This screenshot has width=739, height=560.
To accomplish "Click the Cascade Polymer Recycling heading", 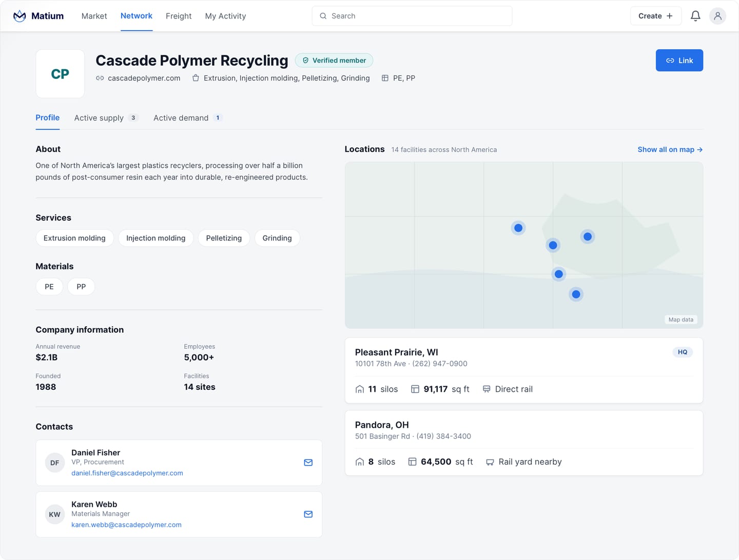I will [x=192, y=61].
